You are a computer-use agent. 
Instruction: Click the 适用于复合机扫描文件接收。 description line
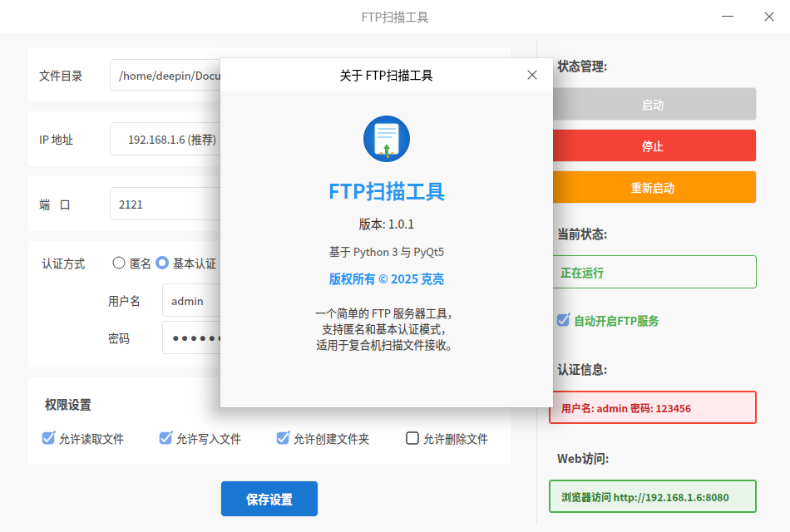[384, 346]
